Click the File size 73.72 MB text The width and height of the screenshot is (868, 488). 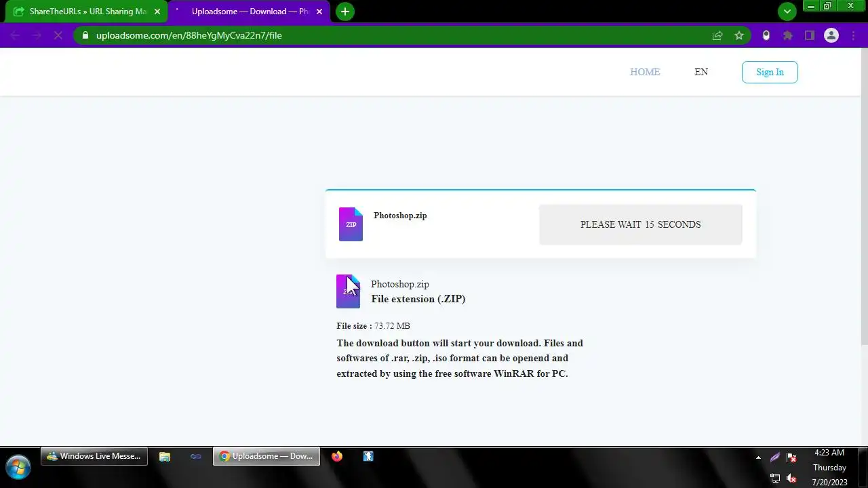(x=373, y=326)
